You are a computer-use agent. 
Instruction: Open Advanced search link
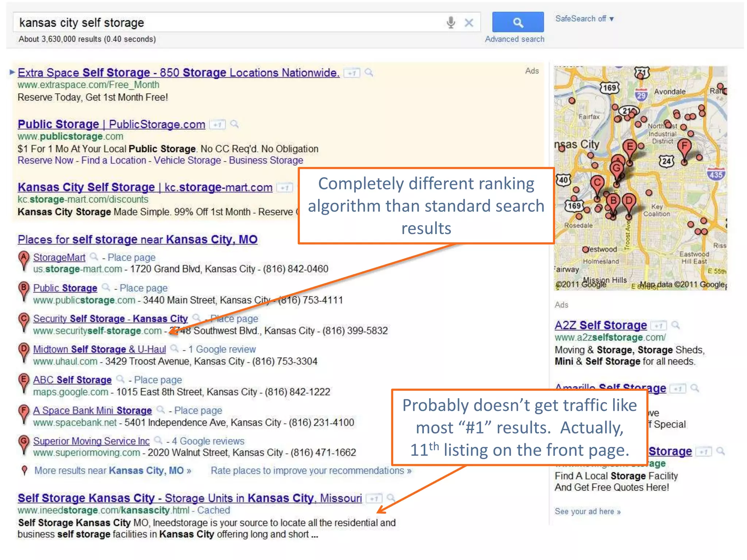[514, 39]
